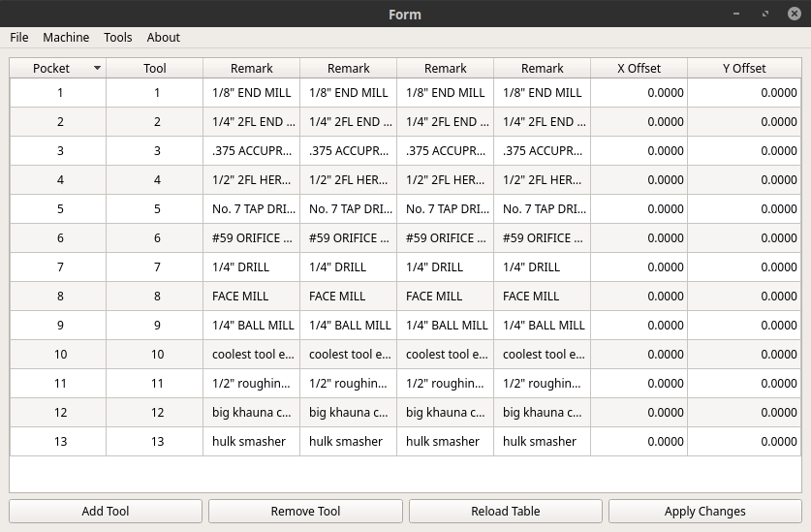Select first Remark cell 'No. 7 TAP DRI...'
Screen dimensions: 811x532
tap(251, 208)
